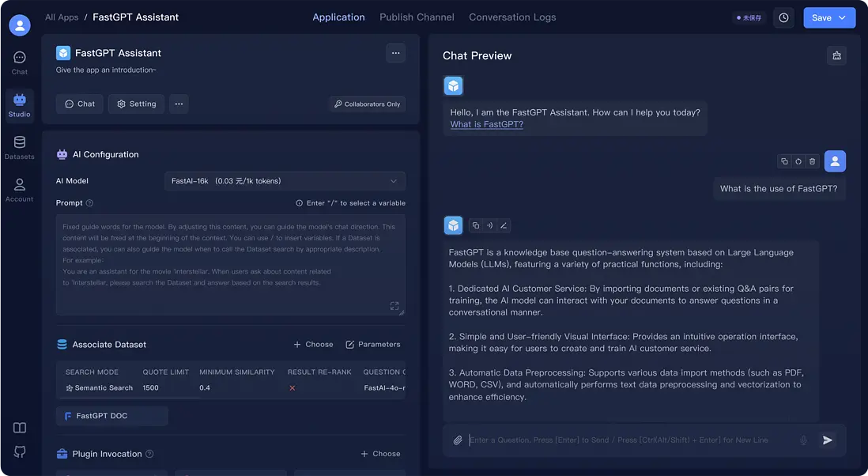Image resolution: width=868 pixels, height=476 pixels.
Task: Switch to the Application tab
Action: pos(338,17)
